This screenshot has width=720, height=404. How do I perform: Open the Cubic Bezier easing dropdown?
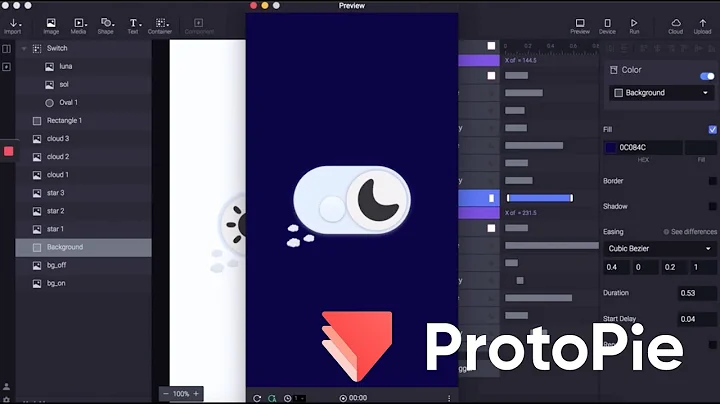[659, 249]
